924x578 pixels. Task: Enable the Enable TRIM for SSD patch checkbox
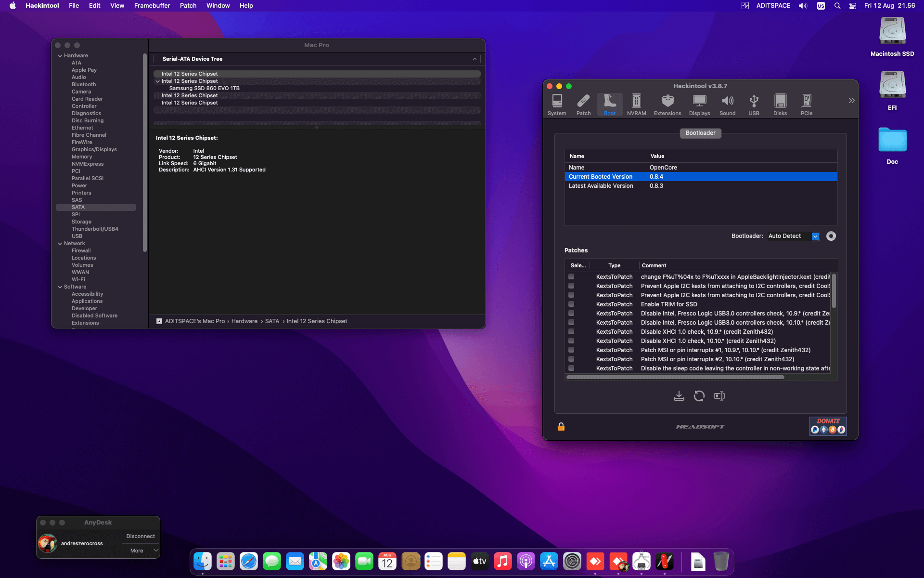click(571, 304)
